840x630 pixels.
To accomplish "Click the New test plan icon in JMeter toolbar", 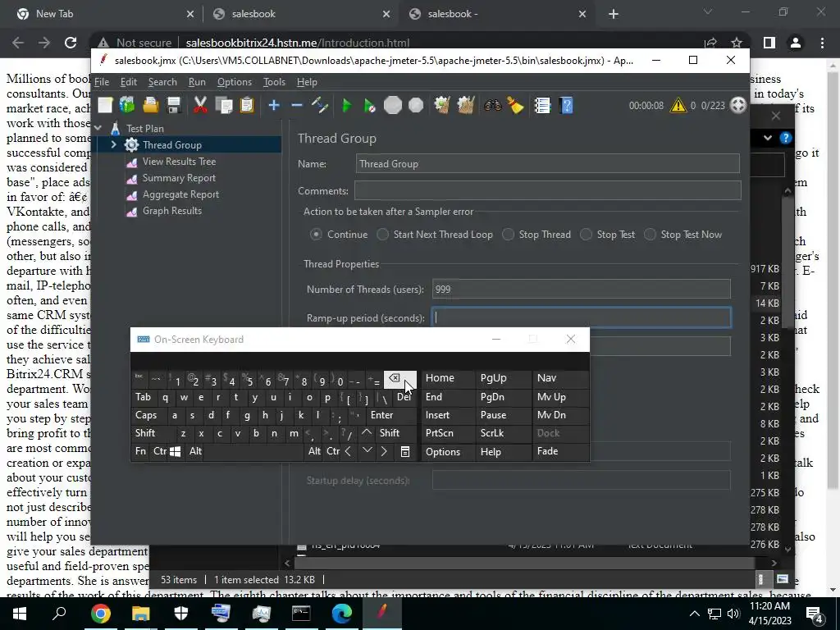I will click(x=105, y=106).
